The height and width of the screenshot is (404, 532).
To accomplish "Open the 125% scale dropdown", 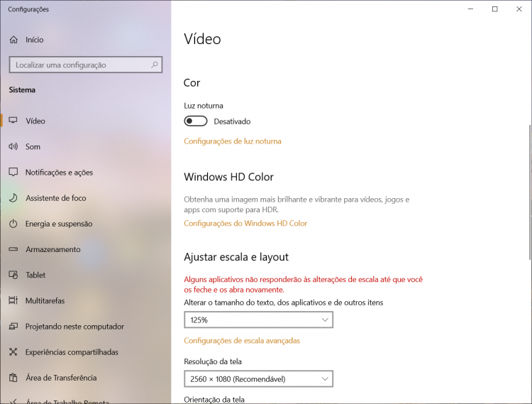I will (258, 320).
